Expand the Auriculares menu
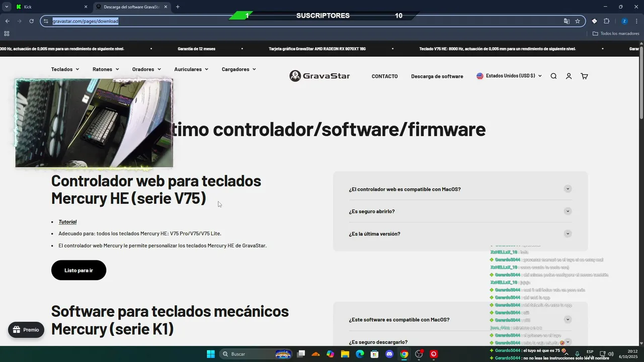This screenshot has width=644, height=362. 191,69
